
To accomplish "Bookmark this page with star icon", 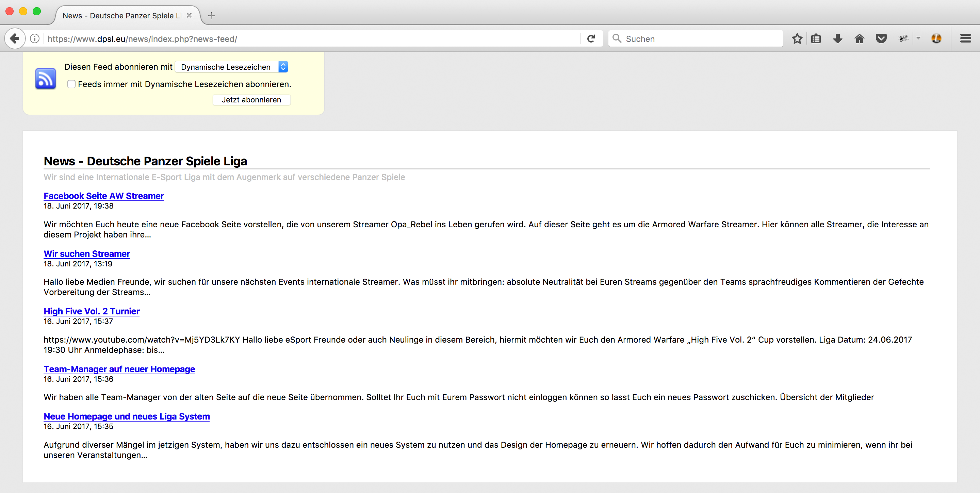I will [797, 38].
